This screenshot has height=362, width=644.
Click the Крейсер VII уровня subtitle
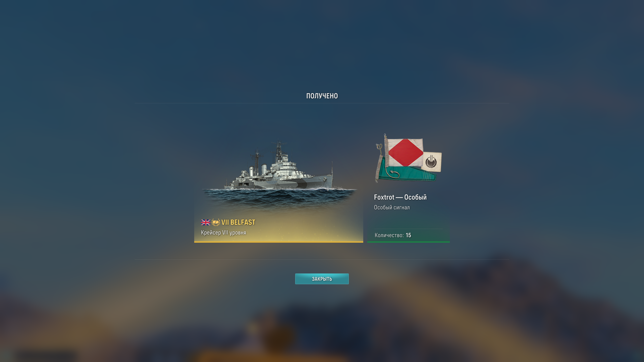[x=223, y=233]
